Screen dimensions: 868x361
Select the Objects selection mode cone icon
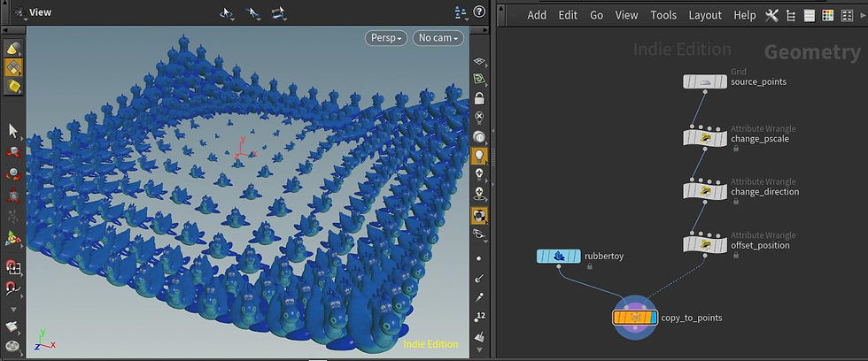pyautogui.click(x=12, y=49)
